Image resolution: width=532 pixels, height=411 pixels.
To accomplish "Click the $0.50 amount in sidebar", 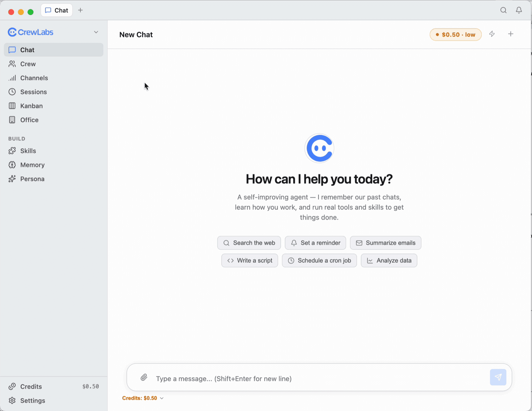I will pos(91,387).
